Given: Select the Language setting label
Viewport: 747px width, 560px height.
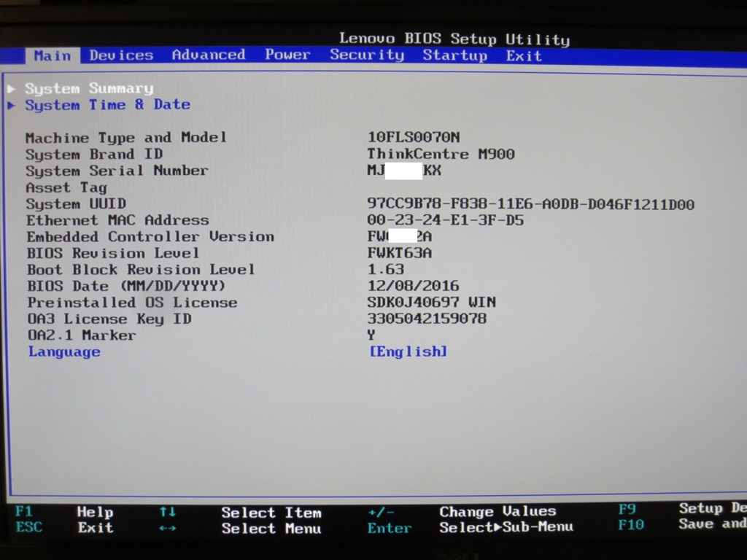Looking at the screenshot, I should 64,352.
